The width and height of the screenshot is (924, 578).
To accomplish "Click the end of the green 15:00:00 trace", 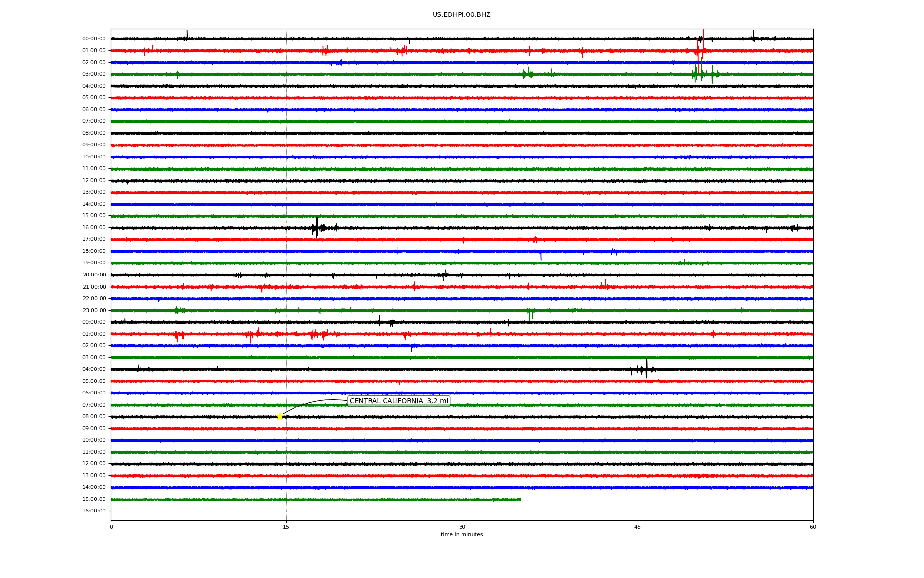I will (x=520, y=499).
